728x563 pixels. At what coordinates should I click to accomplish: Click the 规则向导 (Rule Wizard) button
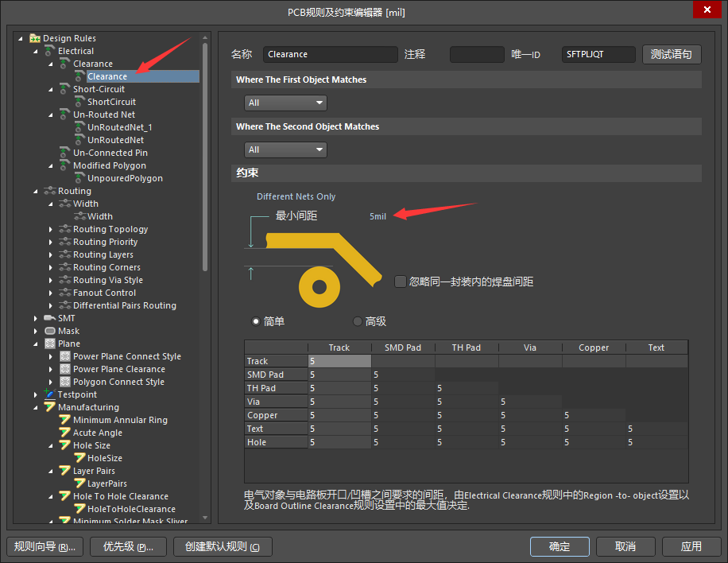45,546
